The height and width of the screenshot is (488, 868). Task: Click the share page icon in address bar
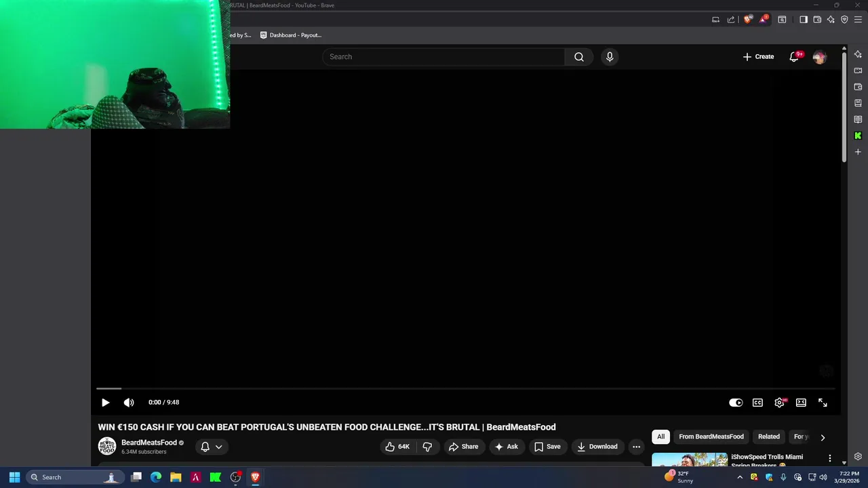point(731,20)
